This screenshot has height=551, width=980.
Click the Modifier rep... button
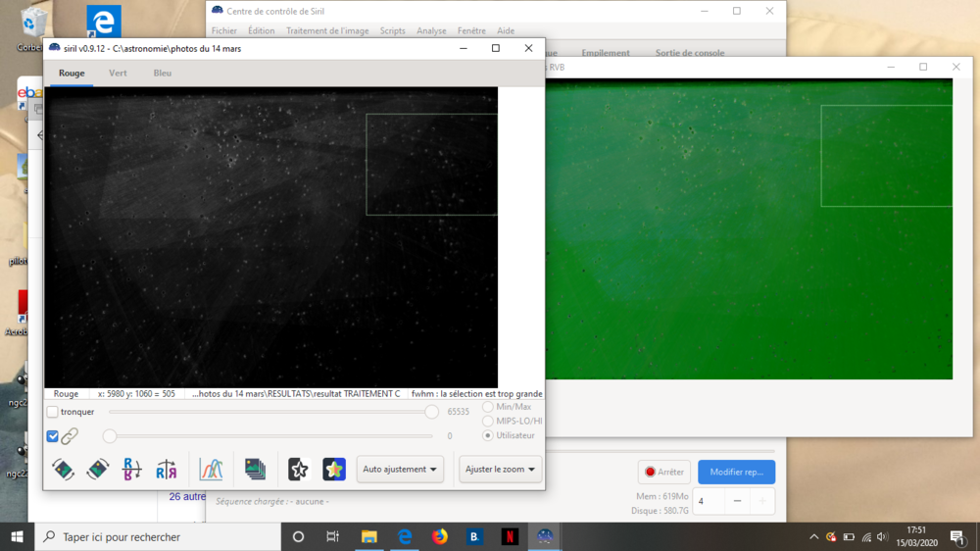(736, 473)
